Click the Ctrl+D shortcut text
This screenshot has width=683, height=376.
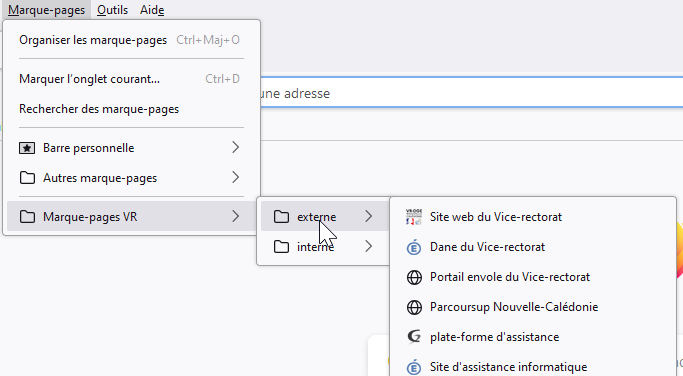point(223,79)
